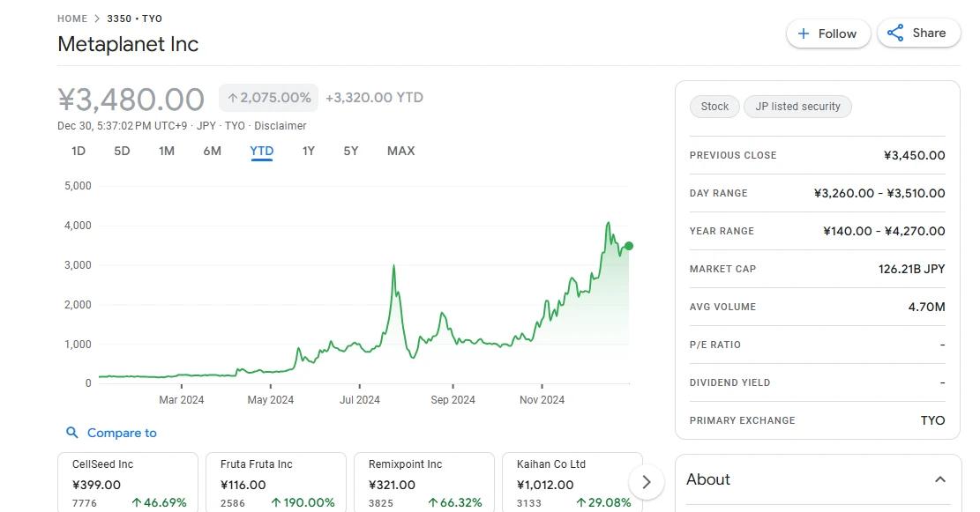Click the P/E RATIO label
Image resolution: width=980 pixels, height=512 pixels.
point(715,345)
